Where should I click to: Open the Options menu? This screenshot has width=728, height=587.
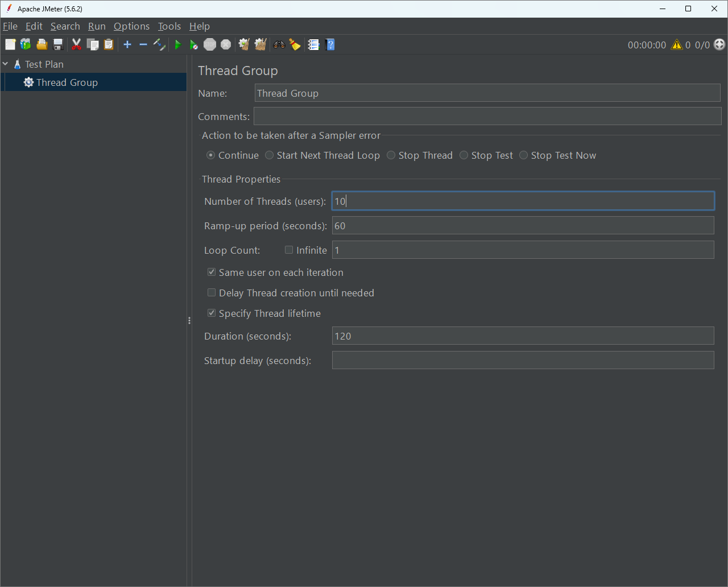[x=131, y=26]
